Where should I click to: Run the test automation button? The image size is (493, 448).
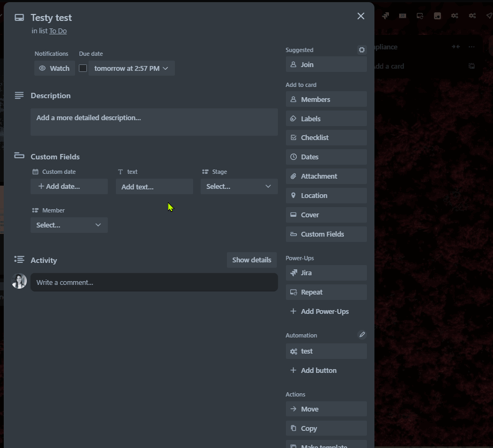pos(326,351)
